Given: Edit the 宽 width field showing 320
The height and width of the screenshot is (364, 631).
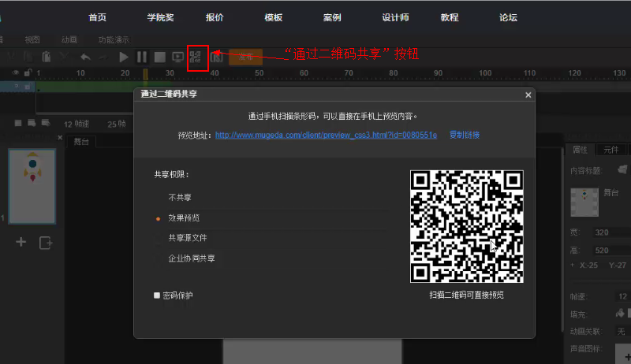Looking at the screenshot, I should pos(610,232).
